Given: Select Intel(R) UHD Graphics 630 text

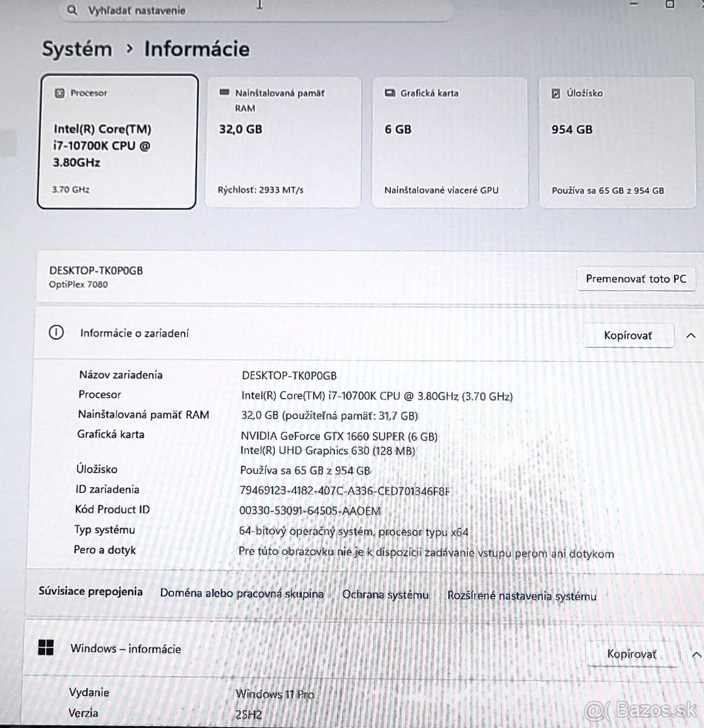Looking at the screenshot, I should [x=328, y=451].
